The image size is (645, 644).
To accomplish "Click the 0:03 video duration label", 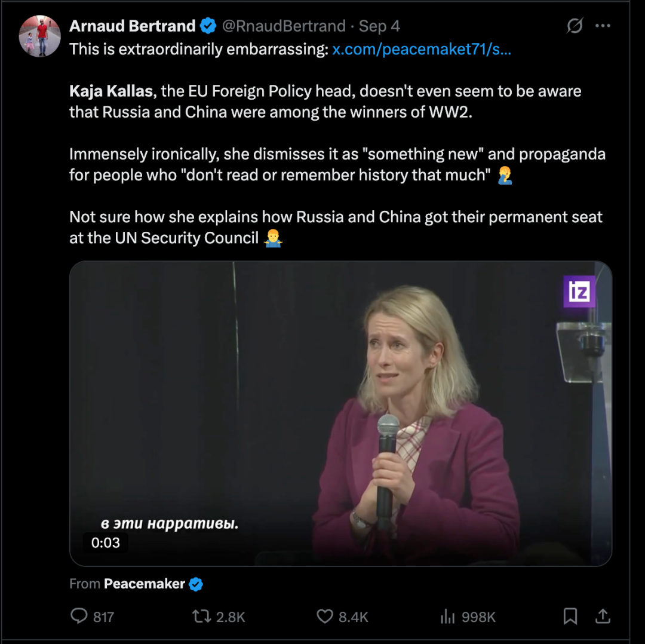I will tap(105, 543).
